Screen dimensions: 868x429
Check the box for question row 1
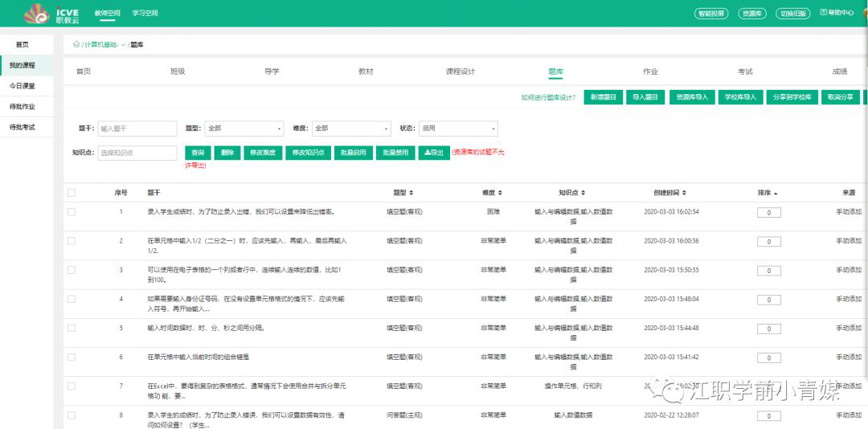pos(72,212)
